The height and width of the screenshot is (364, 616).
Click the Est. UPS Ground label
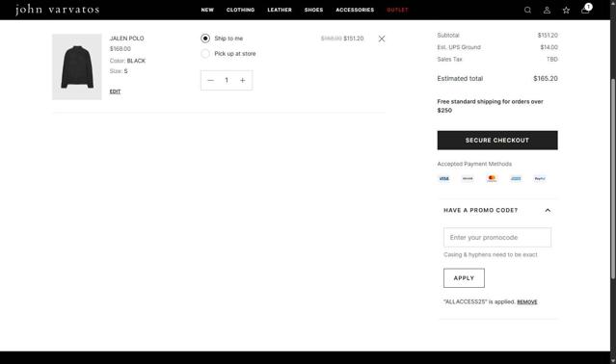[459, 47]
